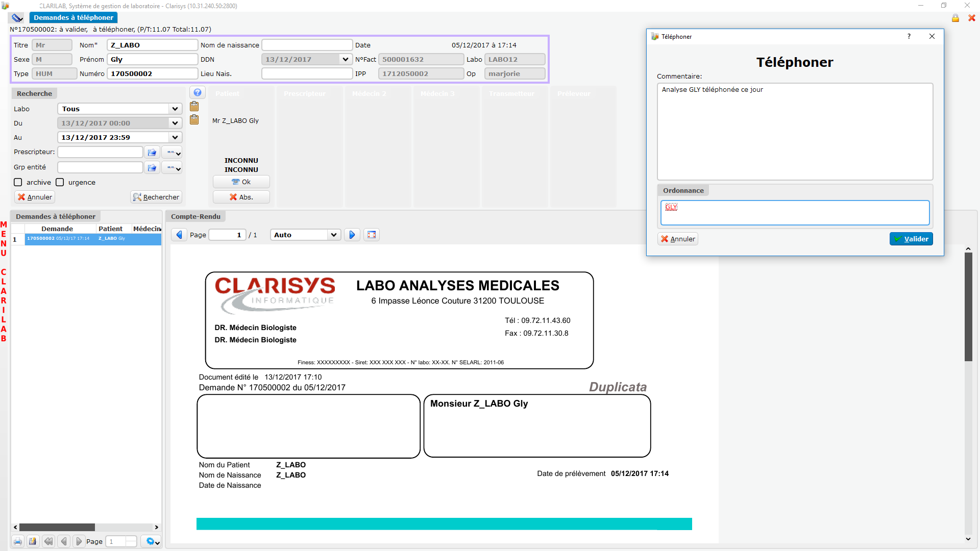
Task: Click the red X icon beside the lock
Action: point(972,18)
